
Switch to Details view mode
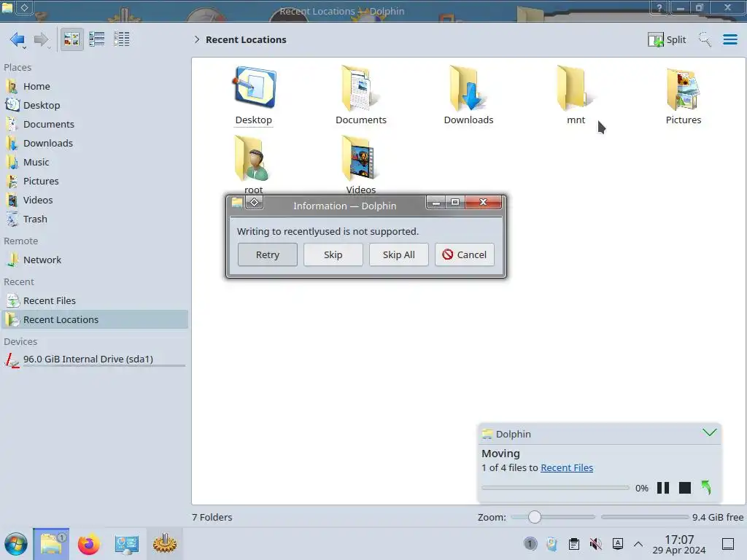point(122,39)
